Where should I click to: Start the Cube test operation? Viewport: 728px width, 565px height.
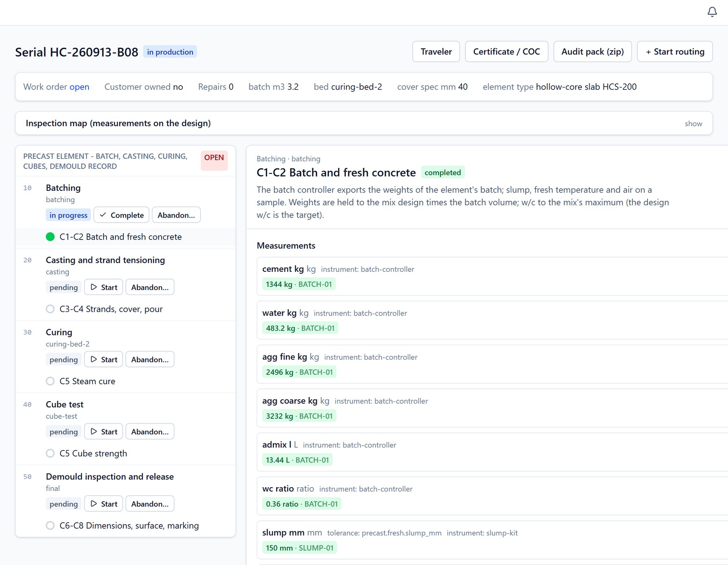(x=104, y=432)
